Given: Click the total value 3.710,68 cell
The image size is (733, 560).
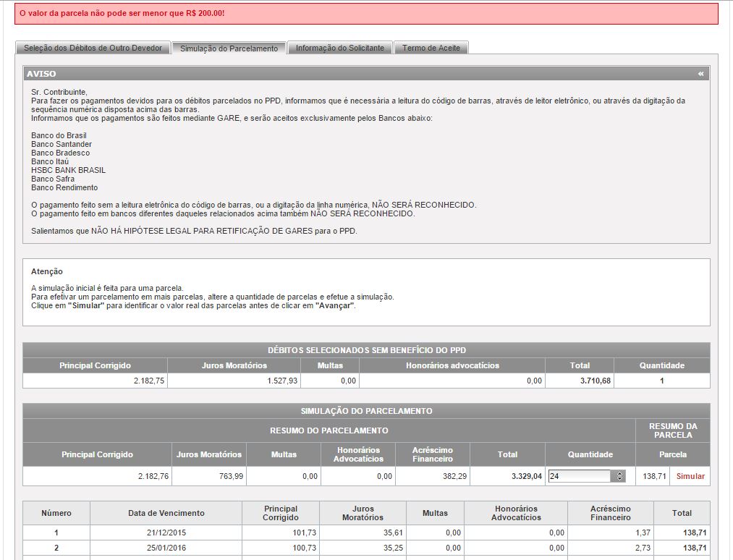Looking at the screenshot, I should (579, 381).
